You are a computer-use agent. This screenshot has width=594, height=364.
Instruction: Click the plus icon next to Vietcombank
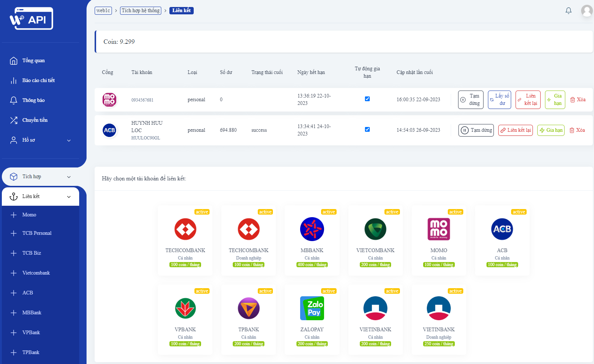pos(14,273)
